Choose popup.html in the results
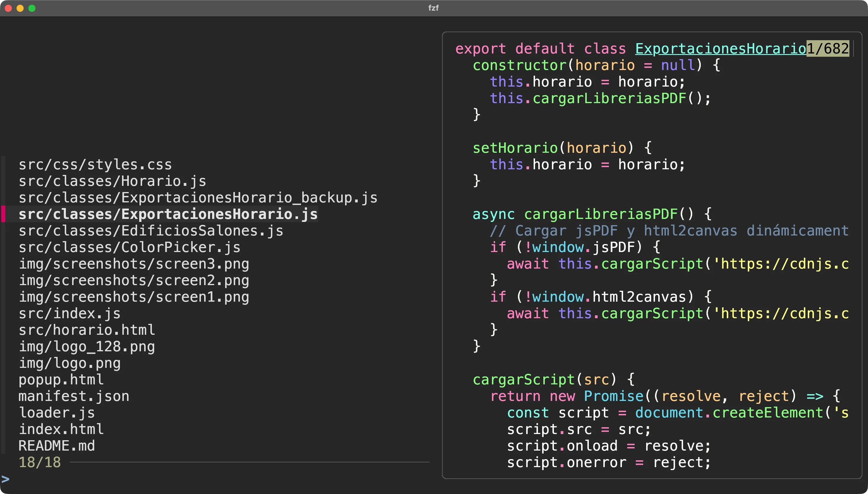Viewport: 868px width, 494px height. pos(61,380)
